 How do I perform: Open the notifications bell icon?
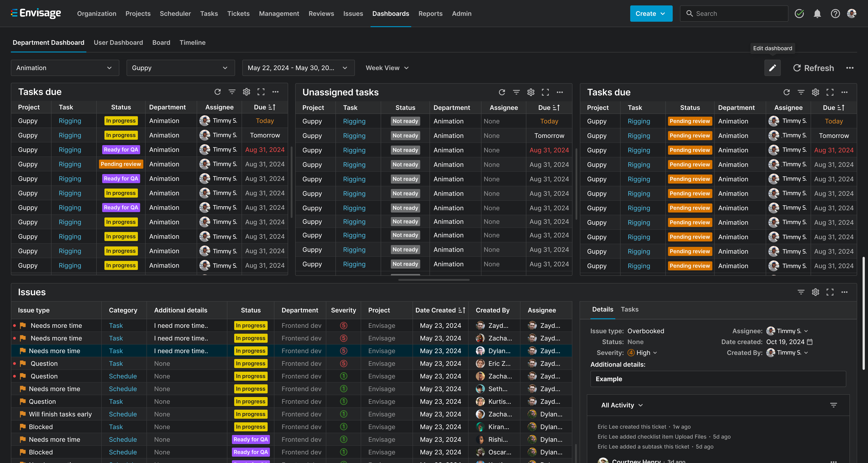click(x=817, y=14)
